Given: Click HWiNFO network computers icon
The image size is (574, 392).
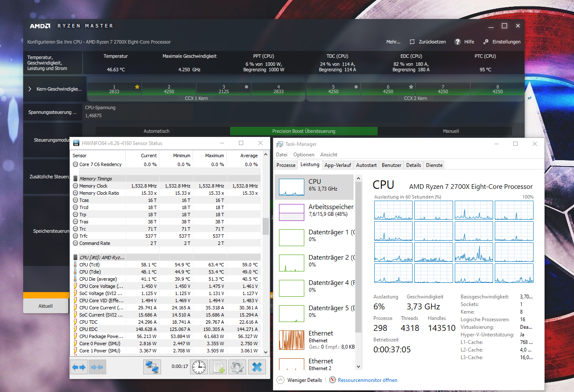Looking at the screenshot, I should [x=152, y=367].
